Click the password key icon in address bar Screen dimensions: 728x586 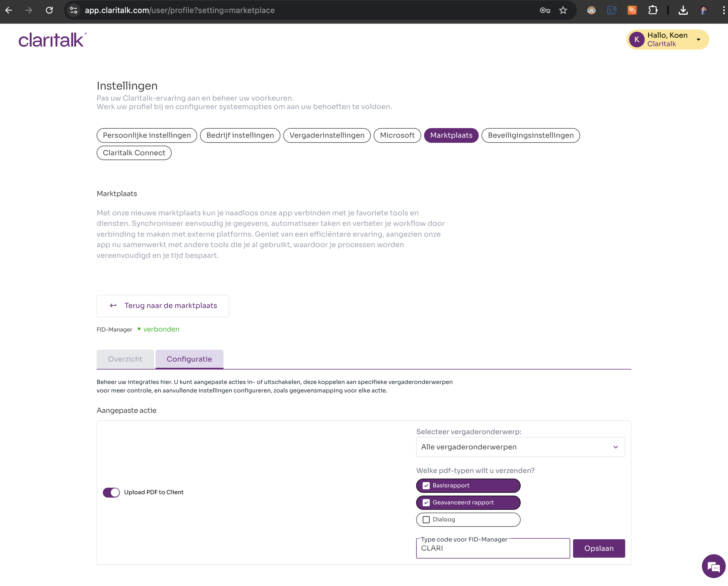tap(544, 10)
